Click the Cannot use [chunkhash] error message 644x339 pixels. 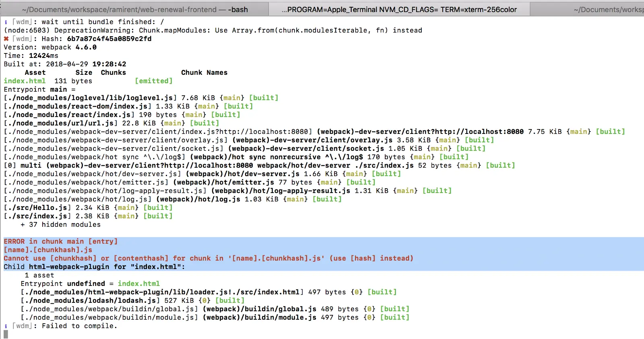(208, 258)
